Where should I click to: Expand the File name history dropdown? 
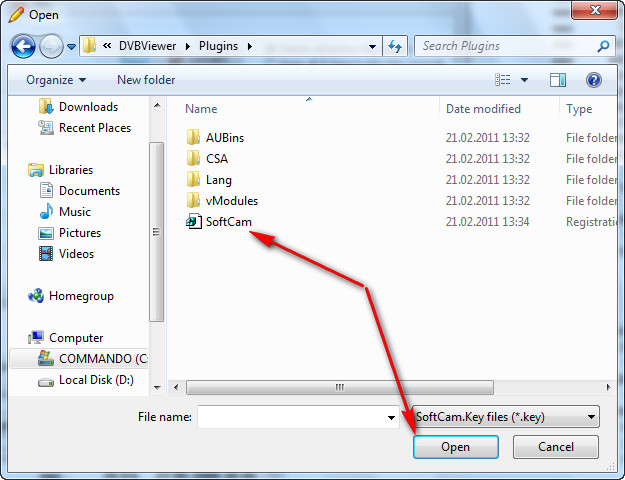391,417
